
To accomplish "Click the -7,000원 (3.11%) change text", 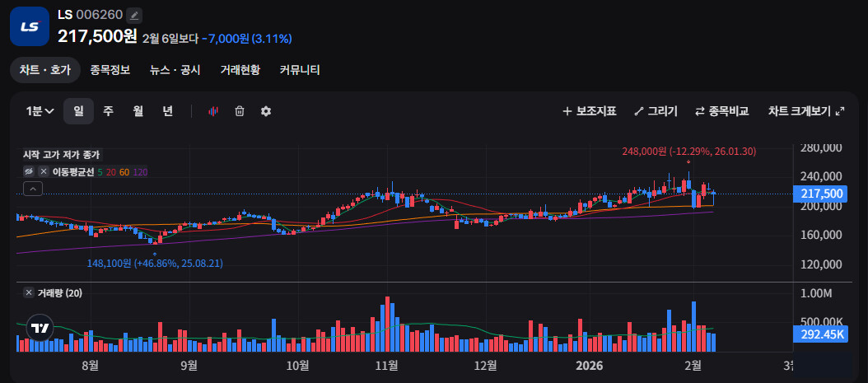I will [x=247, y=38].
